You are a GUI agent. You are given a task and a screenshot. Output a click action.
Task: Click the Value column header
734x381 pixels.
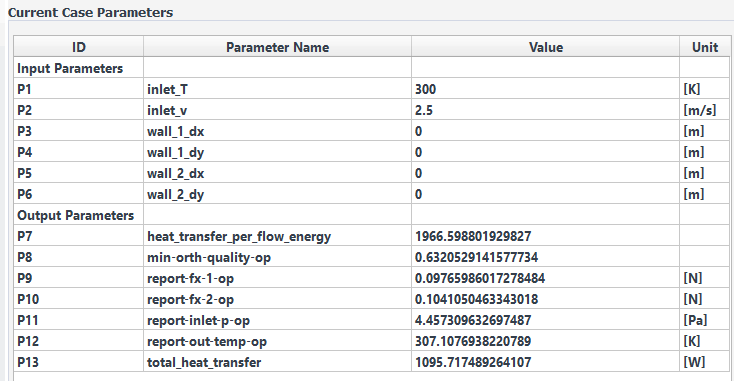coord(545,47)
